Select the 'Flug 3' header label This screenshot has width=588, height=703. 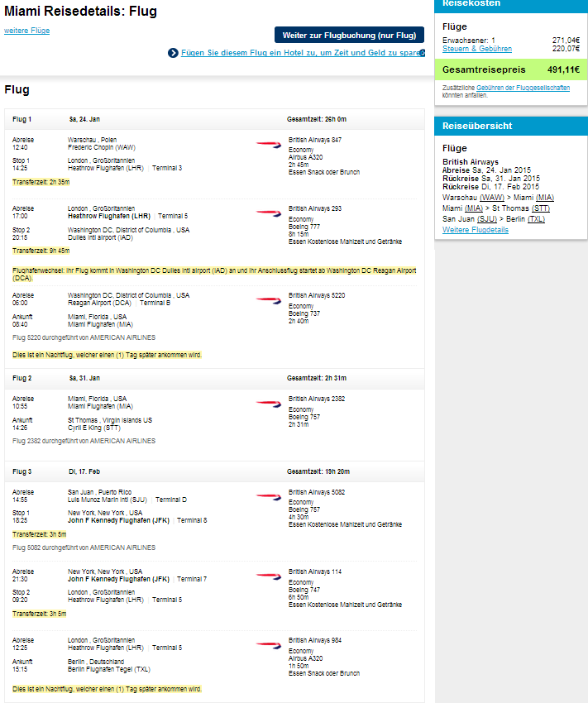(x=22, y=471)
